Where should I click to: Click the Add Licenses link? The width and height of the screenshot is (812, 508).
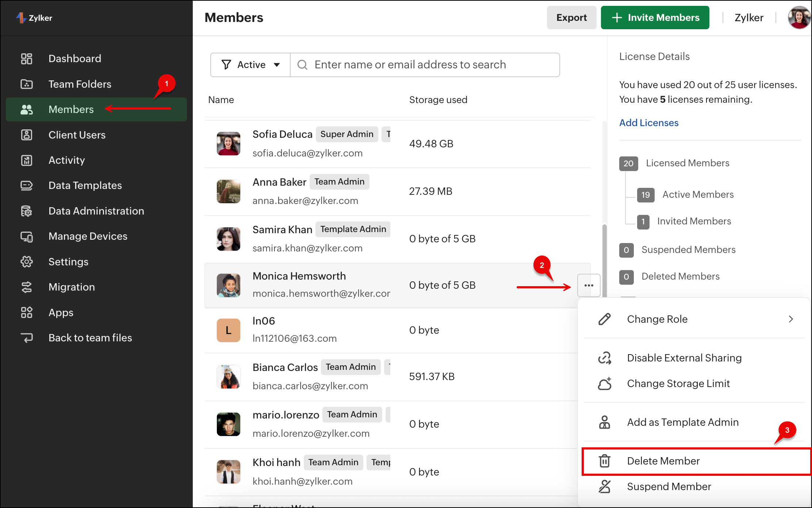click(649, 123)
